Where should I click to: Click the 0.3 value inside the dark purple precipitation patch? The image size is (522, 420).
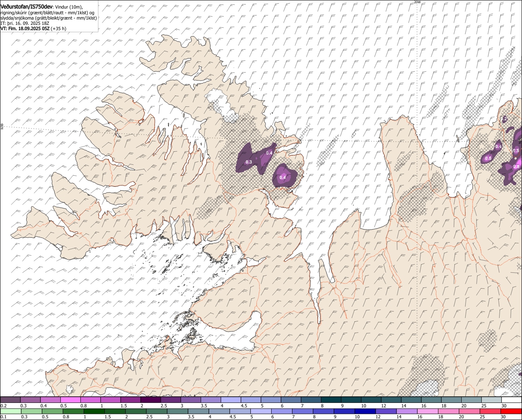click(249, 162)
